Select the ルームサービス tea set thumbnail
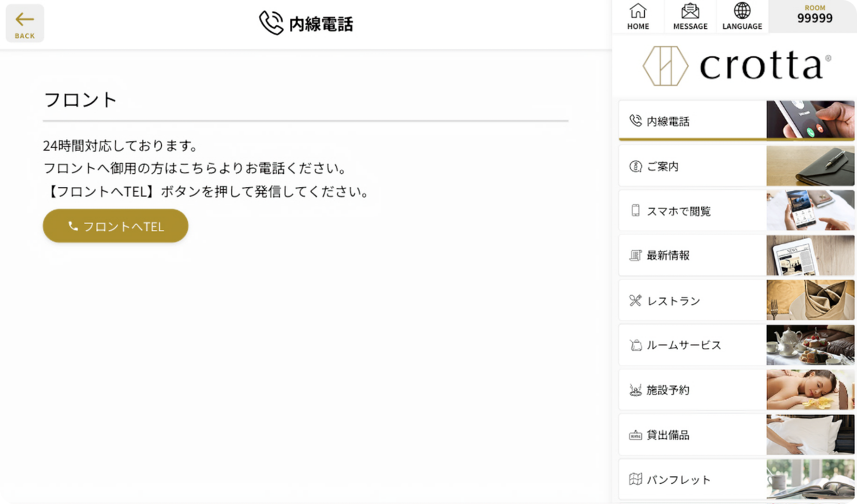The height and width of the screenshot is (504, 857). 810,345
